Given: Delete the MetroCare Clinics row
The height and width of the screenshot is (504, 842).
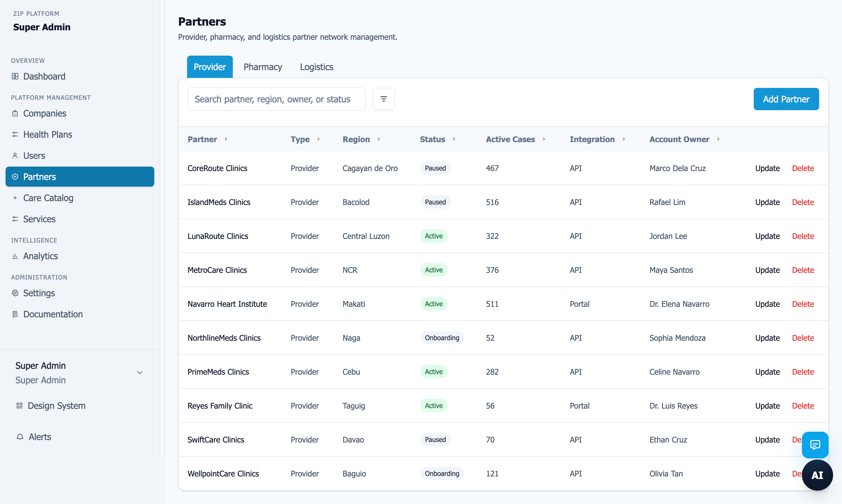Looking at the screenshot, I should pos(802,270).
